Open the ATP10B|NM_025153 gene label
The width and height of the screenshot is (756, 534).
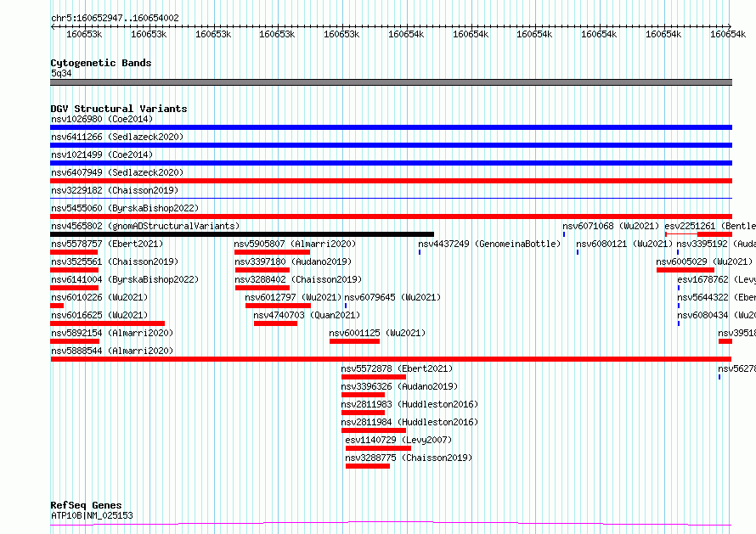click(92, 515)
